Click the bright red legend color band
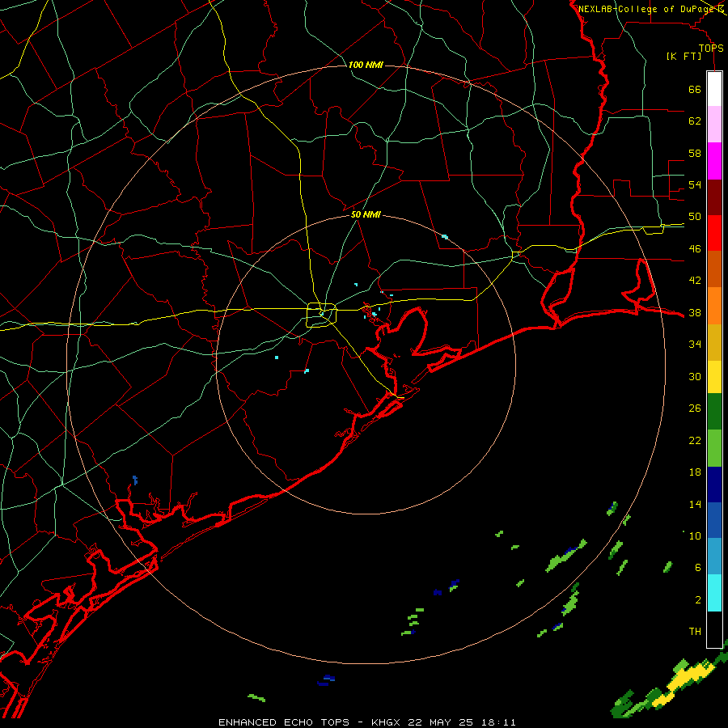The image size is (728, 728). click(714, 233)
